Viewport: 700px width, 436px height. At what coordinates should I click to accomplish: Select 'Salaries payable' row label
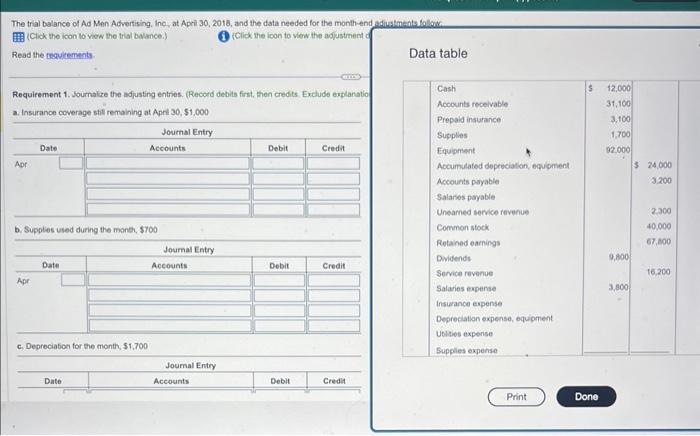(x=466, y=197)
